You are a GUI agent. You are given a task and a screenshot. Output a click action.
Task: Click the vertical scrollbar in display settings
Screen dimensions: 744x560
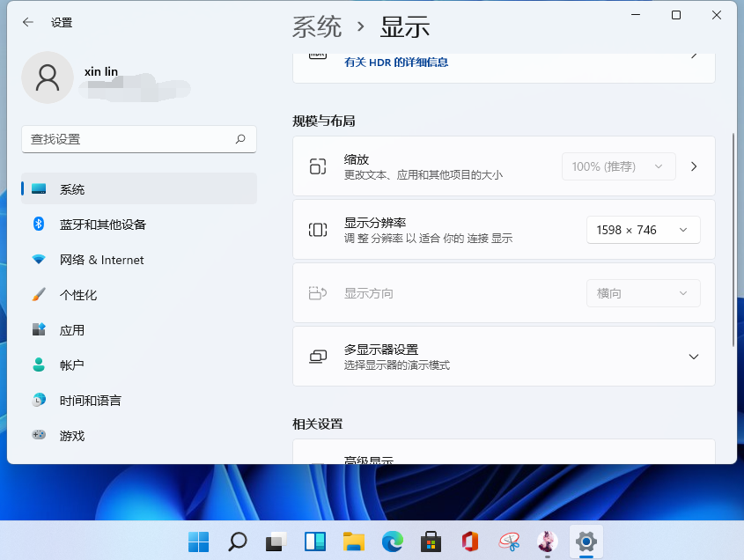[734, 238]
